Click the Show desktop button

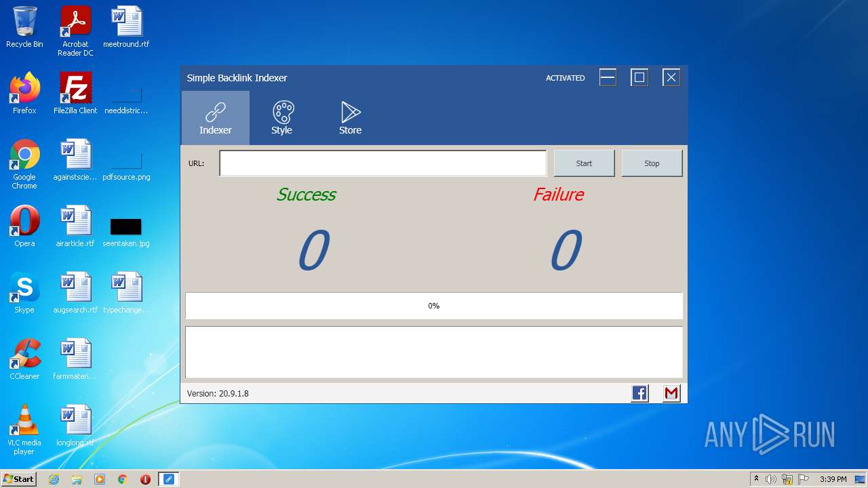point(860,479)
